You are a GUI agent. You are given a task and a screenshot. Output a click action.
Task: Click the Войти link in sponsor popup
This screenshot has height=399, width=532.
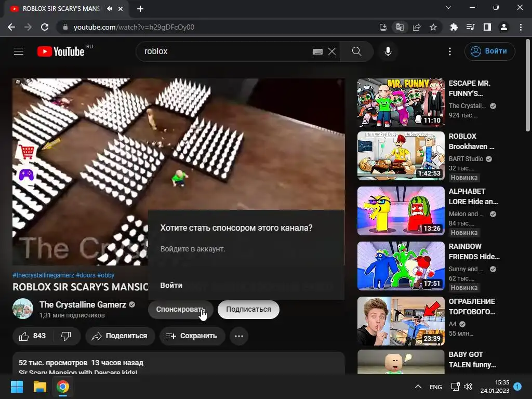point(171,285)
